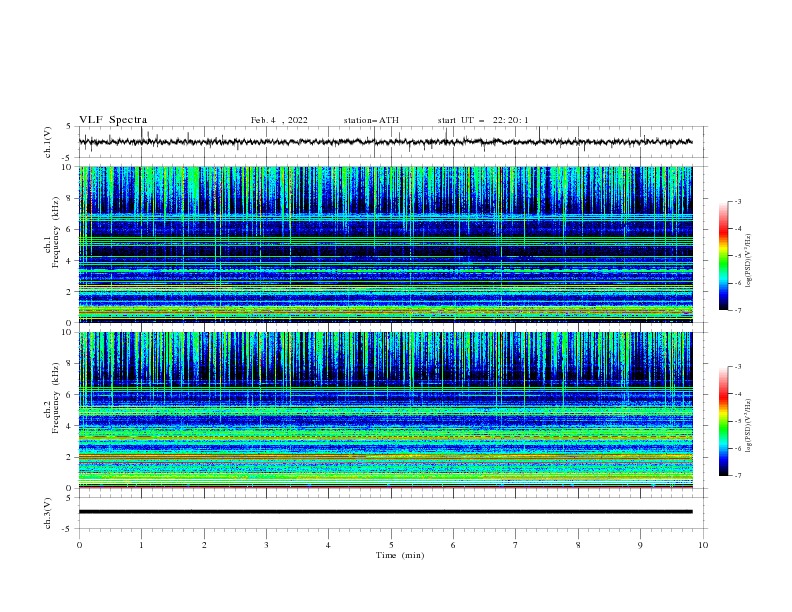Click the ch.1 spectrogram color scale bar
Image resolution: width=792 pixels, height=612 pixels.
pyautogui.click(x=723, y=256)
